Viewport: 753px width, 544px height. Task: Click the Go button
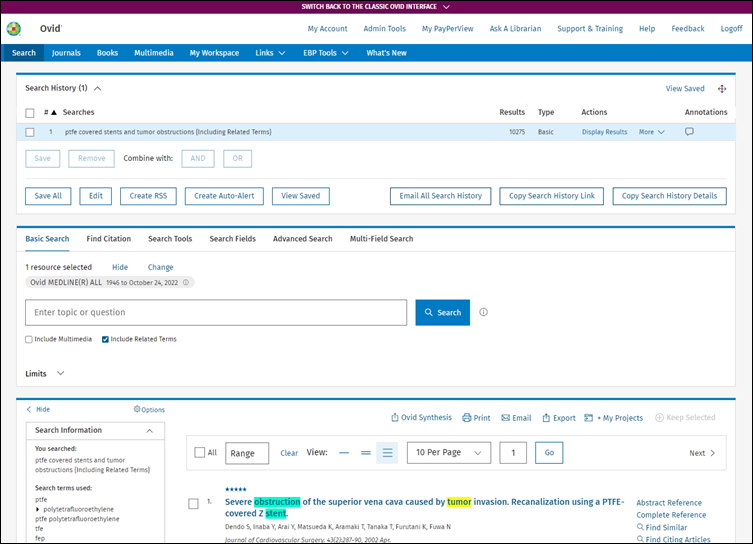point(549,453)
